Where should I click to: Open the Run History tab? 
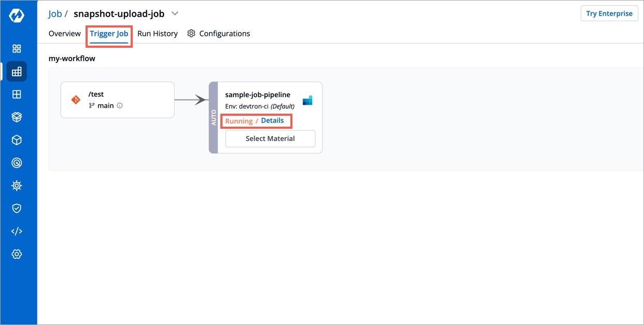[157, 34]
